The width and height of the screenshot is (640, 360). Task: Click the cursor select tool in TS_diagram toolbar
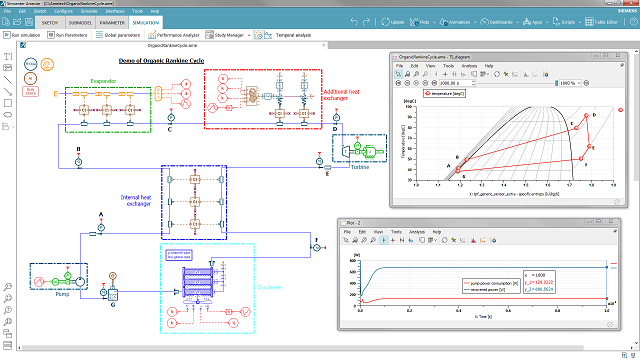pyautogui.click(x=398, y=74)
